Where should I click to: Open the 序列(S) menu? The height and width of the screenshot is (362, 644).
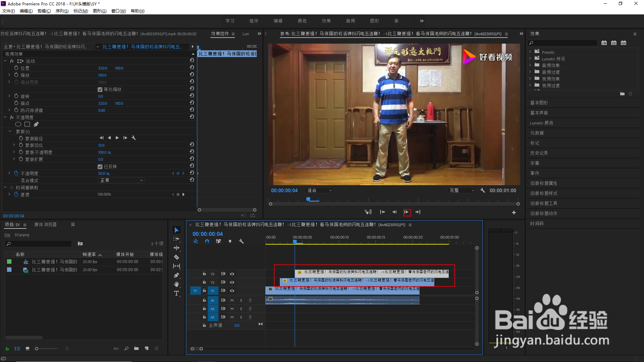pyautogui.click(x=62, y=11)
